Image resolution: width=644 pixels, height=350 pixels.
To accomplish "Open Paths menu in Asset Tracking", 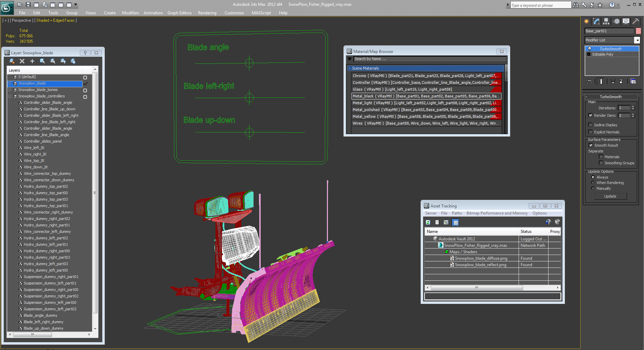I will click(457, 213).
